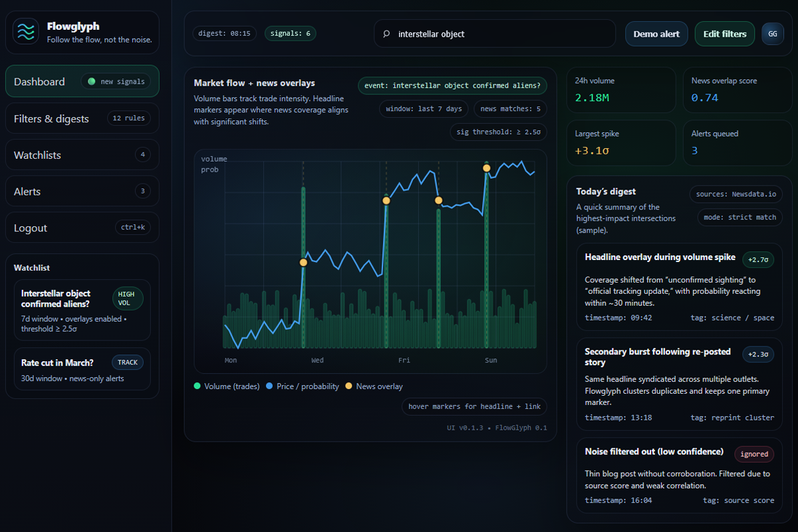Adjust the sig threshold ≥ 2.5σ control
The height and width of the screenshot is (532, 798).
(x=498, y=132)
